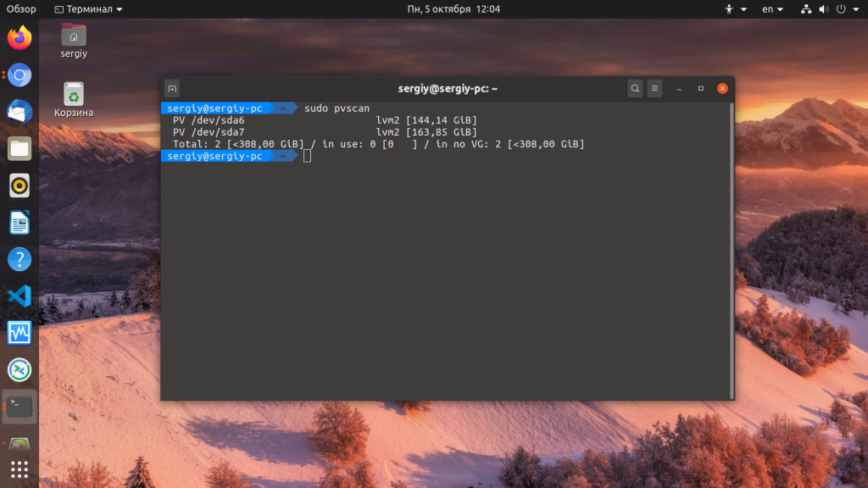This screenshot has height=488, width=868.
Task: Open Thunderbird mail from the dock
Action: pyautogui.click(x=19, y=111)
